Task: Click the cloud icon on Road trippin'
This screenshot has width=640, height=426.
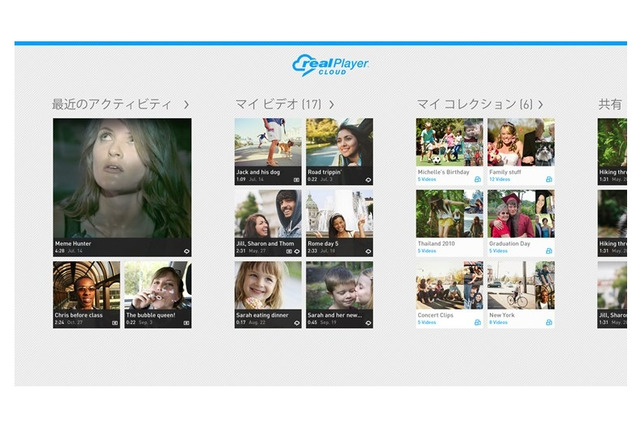Action: (368, 180)
